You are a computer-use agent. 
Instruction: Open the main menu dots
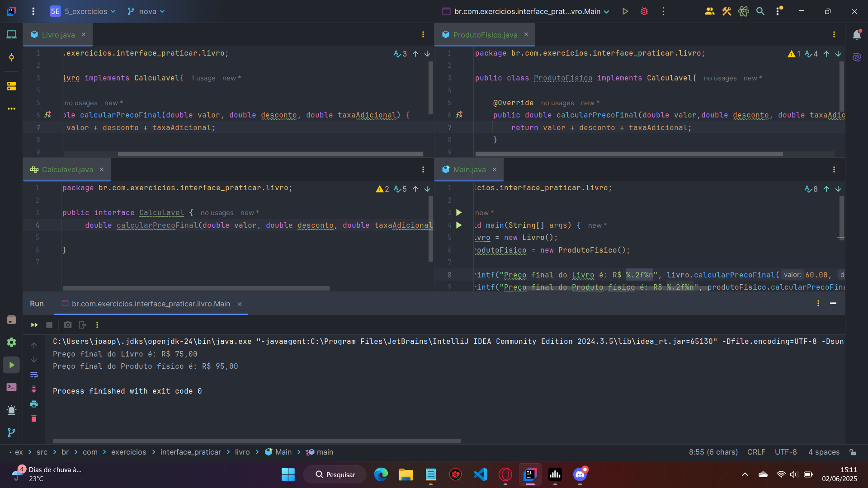33,11
